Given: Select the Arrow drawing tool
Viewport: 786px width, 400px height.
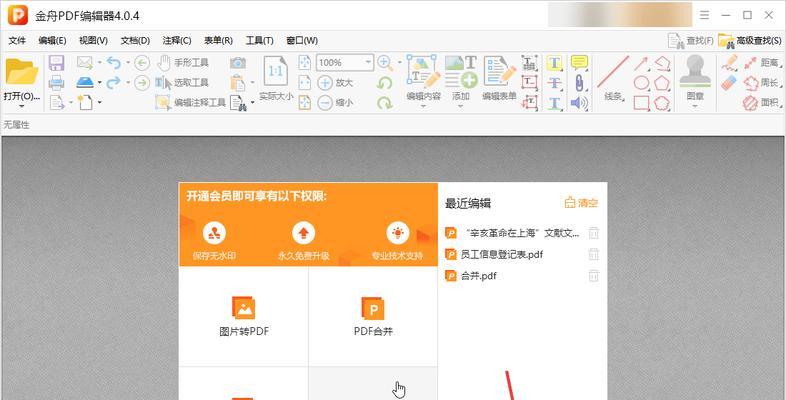Looking at the screenshot, I should (x=641, y=63).
